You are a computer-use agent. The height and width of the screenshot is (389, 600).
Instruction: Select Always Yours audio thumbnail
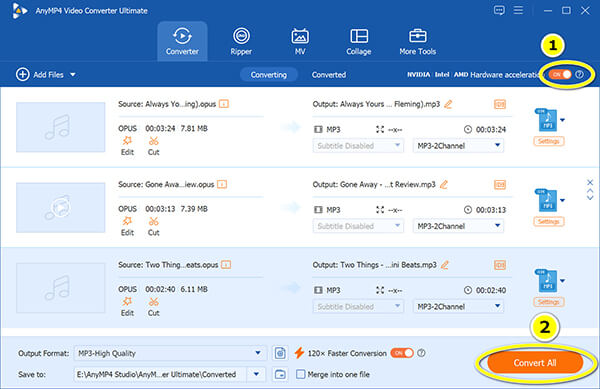pyautogui.click(x=60, y=127)
